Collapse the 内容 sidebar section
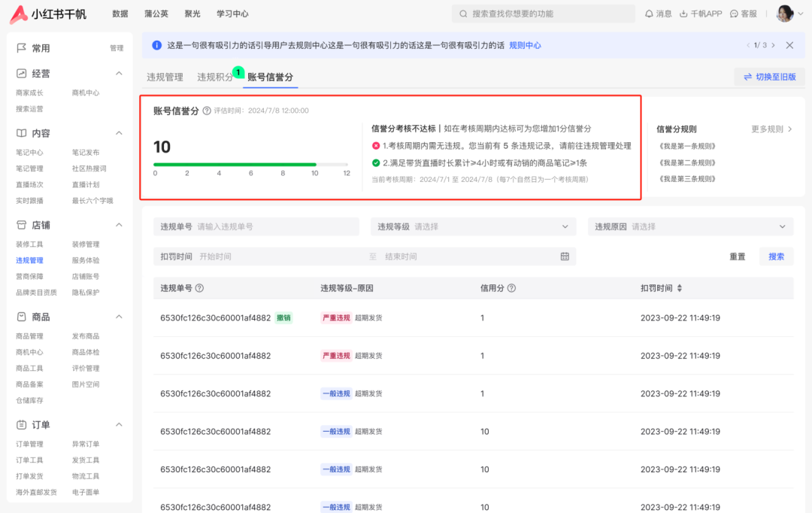Image resolution: width=812 pixels, height=513 pixels. point(118,133)
